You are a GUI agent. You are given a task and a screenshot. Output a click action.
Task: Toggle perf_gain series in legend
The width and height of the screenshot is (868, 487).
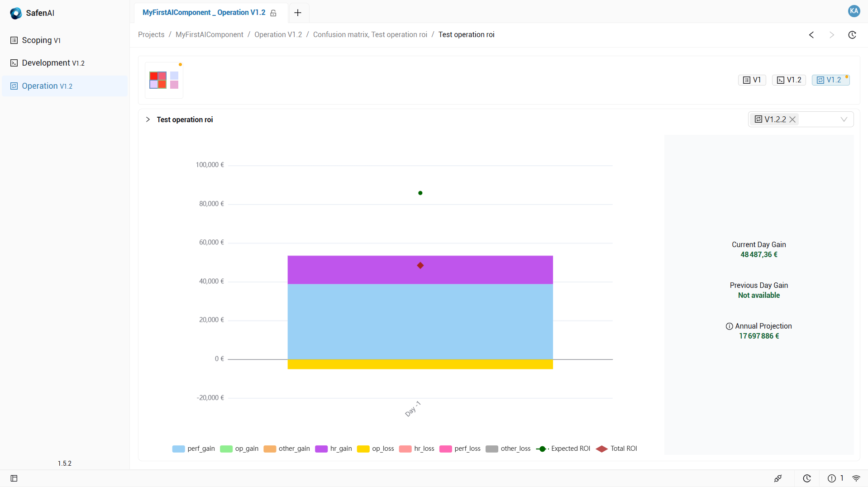194,449
